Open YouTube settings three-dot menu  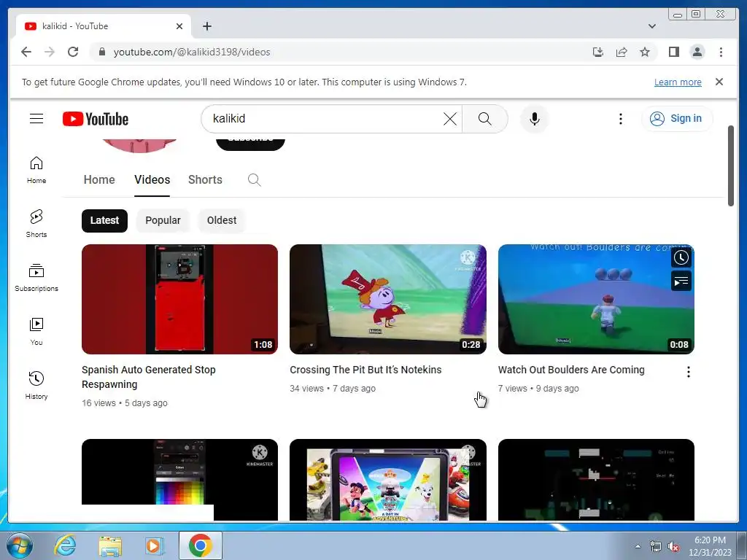pos(620,119)
